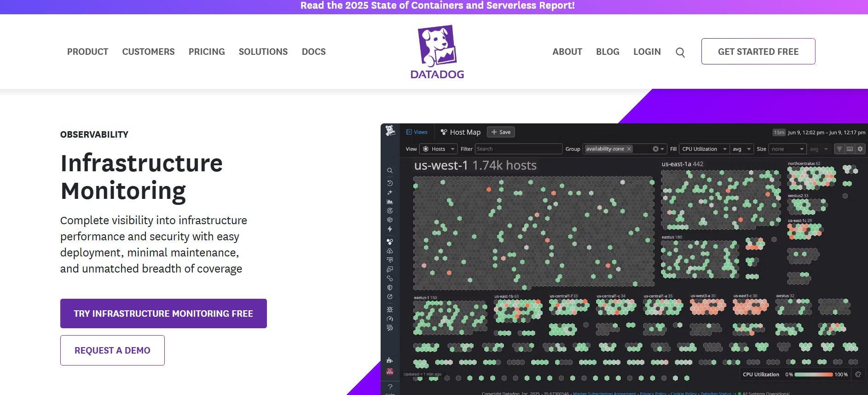This screenshot has height=395, width=868.
Task: Click the filter lines icon in toolbar
Action: click(x=839, y=149)
